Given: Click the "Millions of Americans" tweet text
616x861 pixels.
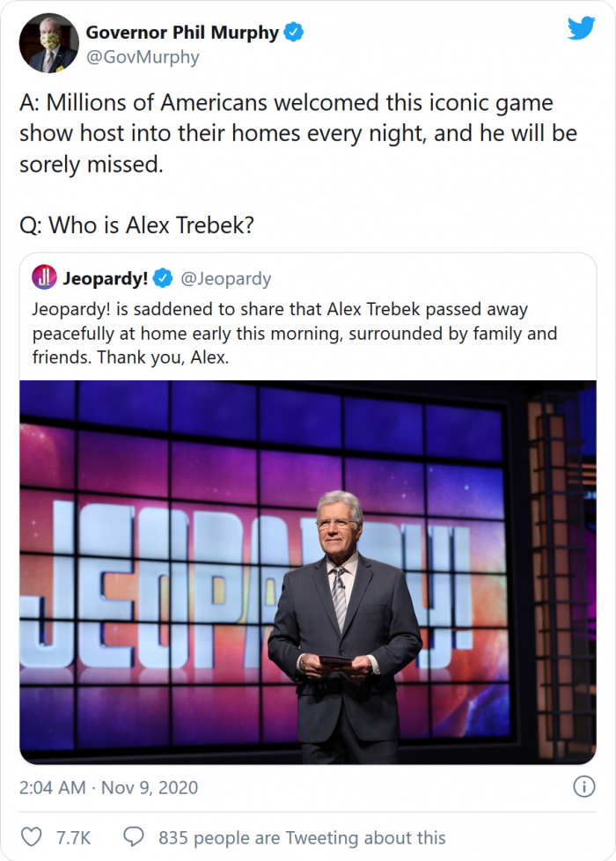Looking at the screenshot, I should [286, 133].
